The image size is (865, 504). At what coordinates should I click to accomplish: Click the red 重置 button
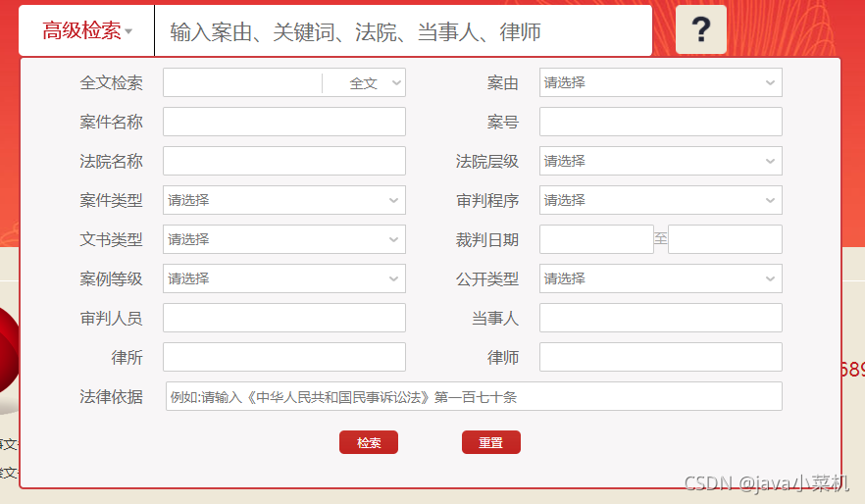[491, 442]
